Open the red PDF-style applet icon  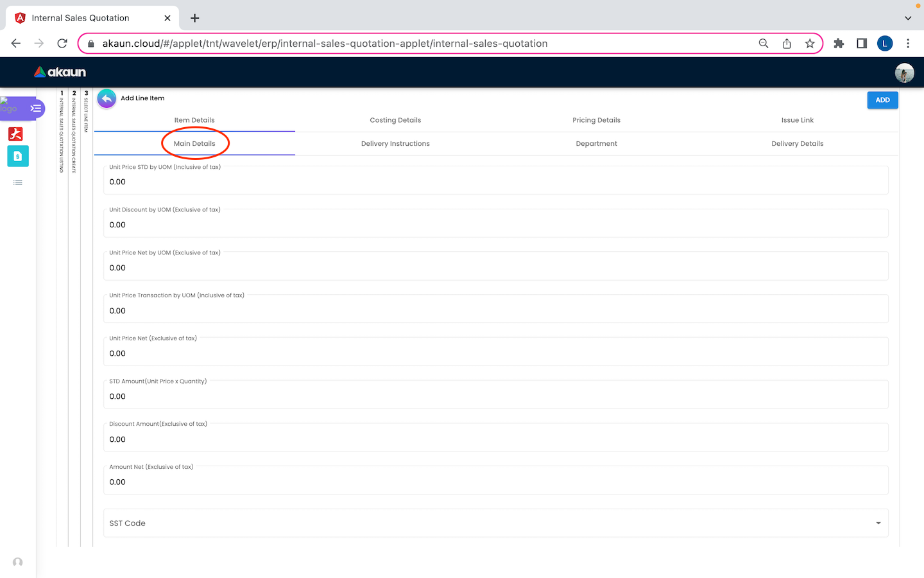16,134
